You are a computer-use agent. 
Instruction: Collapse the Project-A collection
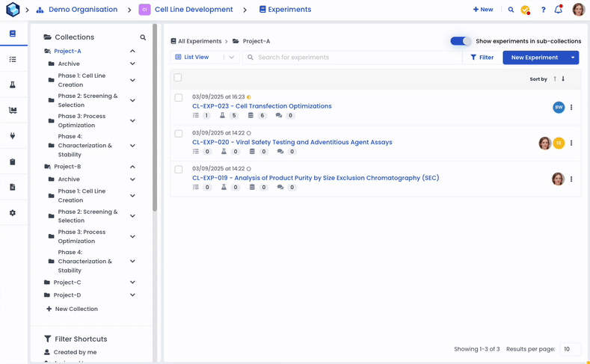pos(132,51)
